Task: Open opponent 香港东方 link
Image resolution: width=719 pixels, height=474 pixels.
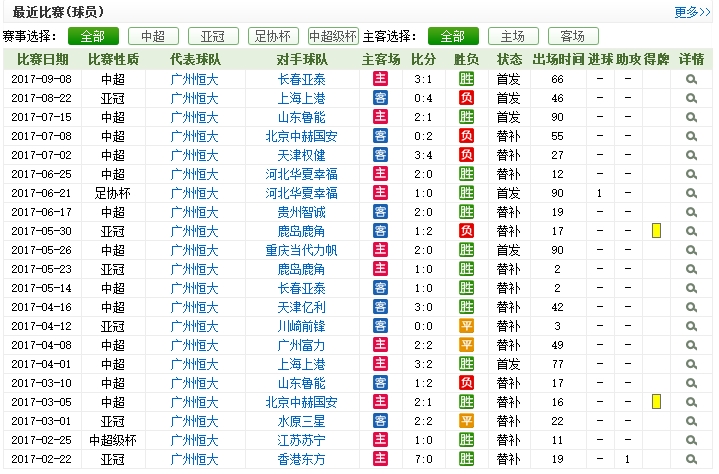Action: [302, 459]
